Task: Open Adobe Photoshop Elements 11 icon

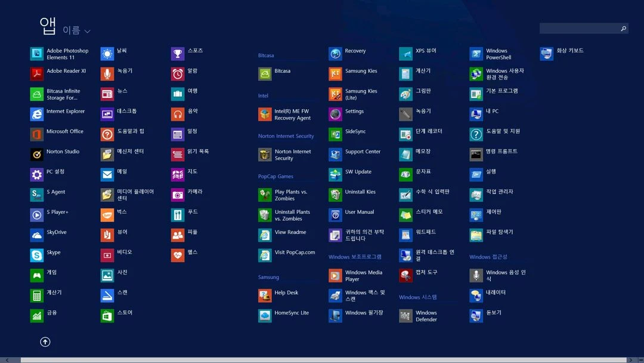Action: pos(36,54)
